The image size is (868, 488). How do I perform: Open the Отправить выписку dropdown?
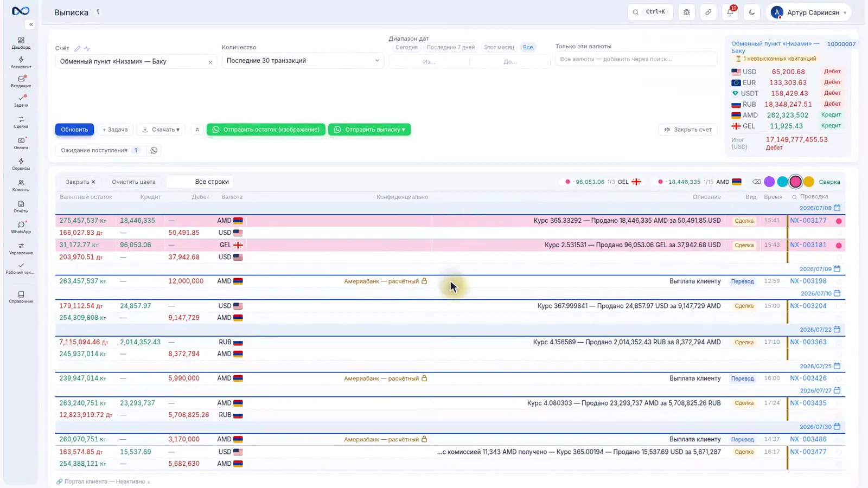point(369,130)
